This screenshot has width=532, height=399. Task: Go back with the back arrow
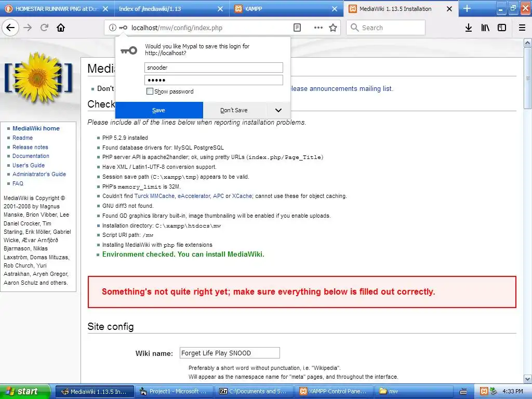pos(10,28)
